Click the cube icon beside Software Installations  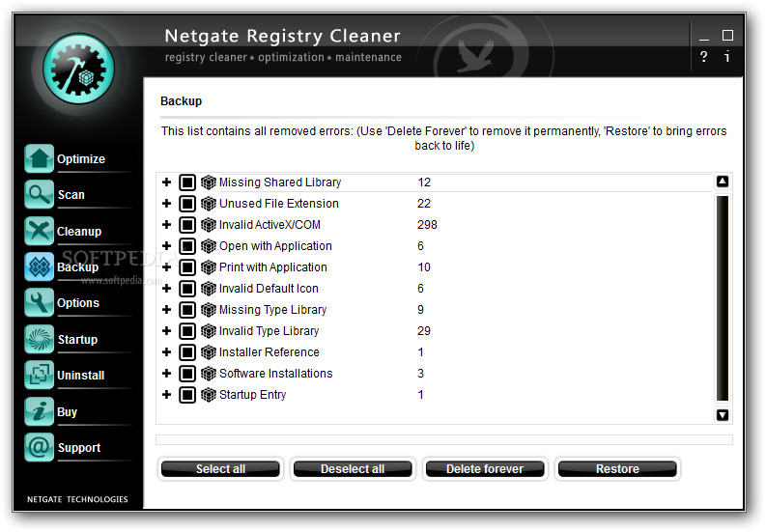(x=209, y=374)
